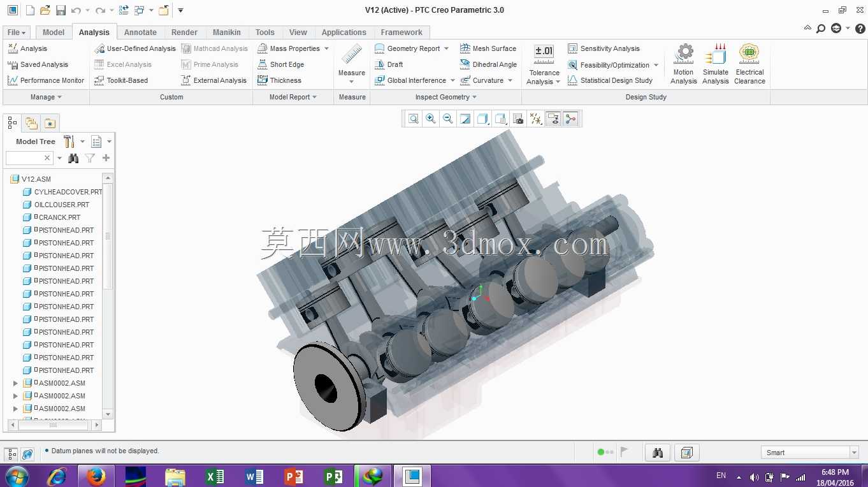Open Statistical Design Study

610,80
